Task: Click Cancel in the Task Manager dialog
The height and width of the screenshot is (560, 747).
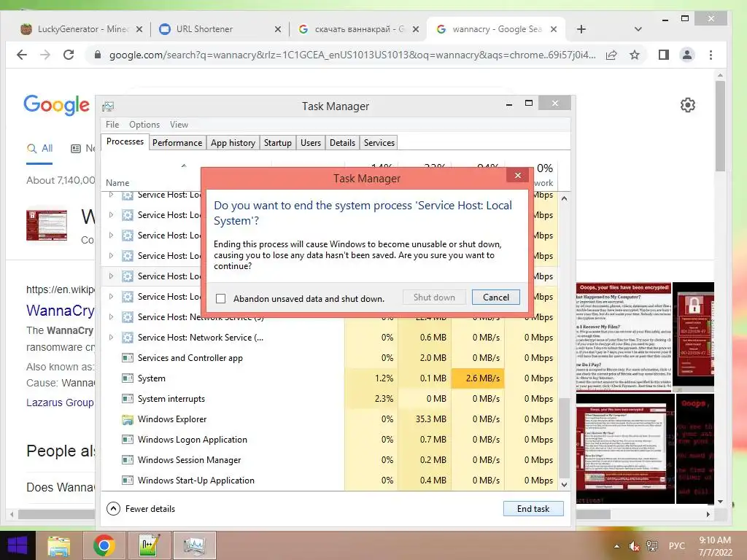Action: coord(495,297)
